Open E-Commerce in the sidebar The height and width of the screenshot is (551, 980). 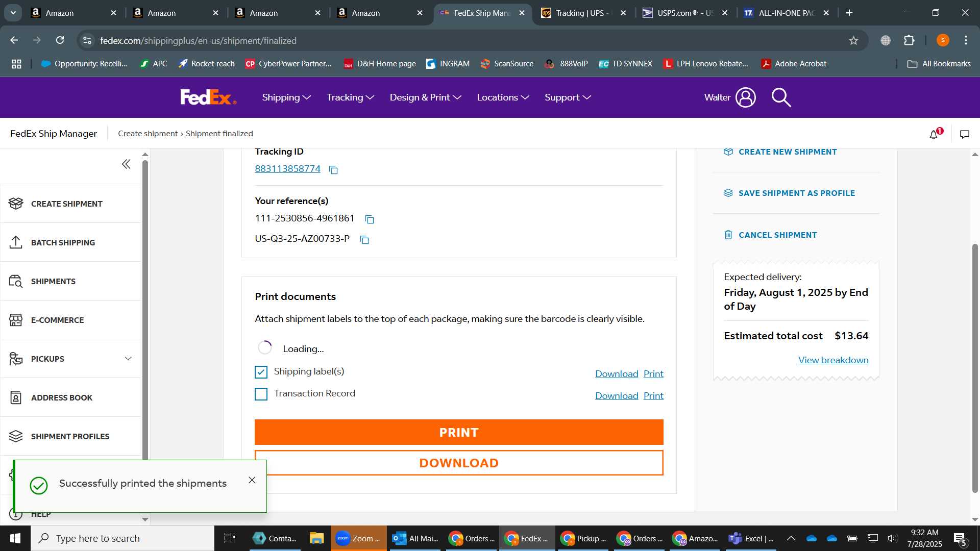(x=70, y=320)
